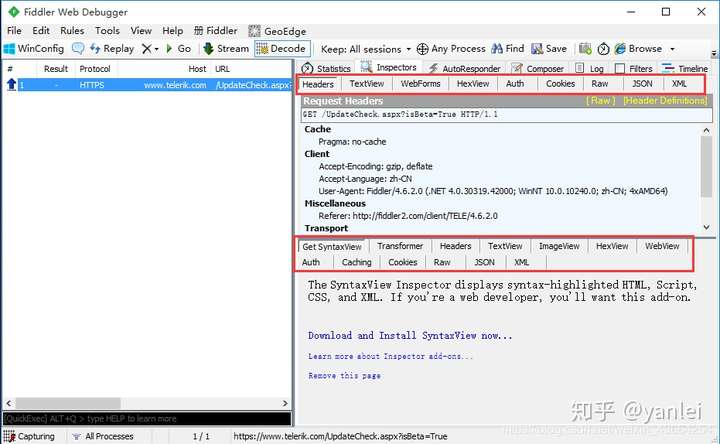This screenshot has height=444, width=720.
Task: Open the Edit menu
Action: pyautogui.click(x=41, y=31)
